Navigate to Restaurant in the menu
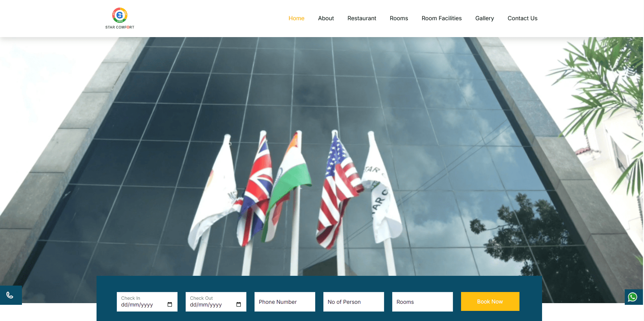Image resolution: width=644 pixels, height=321 pixels. pyautogui.click(x=361, y=18)
